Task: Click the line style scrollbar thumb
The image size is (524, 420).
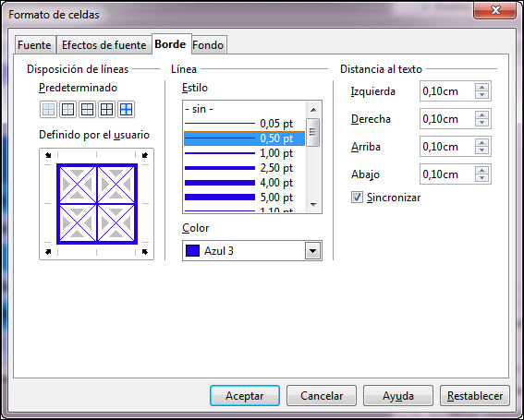Action: (312, 132)
